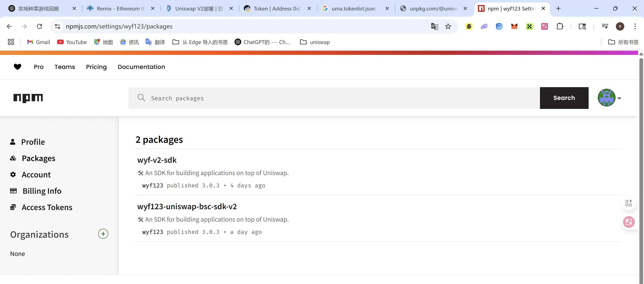Open the MetaMask fox extension
Viewport: 644px width, 284px height.
point(514,26)
